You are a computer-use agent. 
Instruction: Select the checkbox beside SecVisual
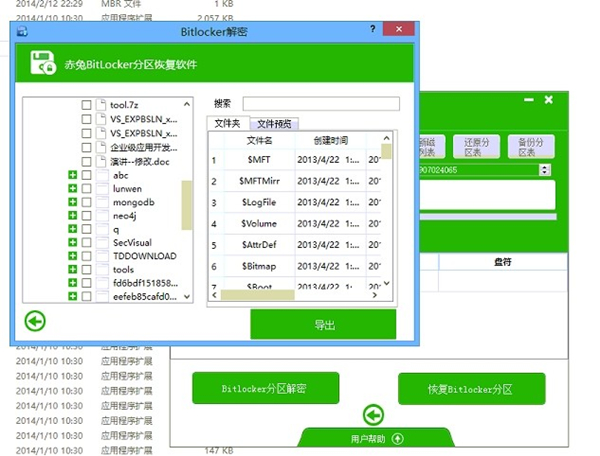tap(86, 243)
